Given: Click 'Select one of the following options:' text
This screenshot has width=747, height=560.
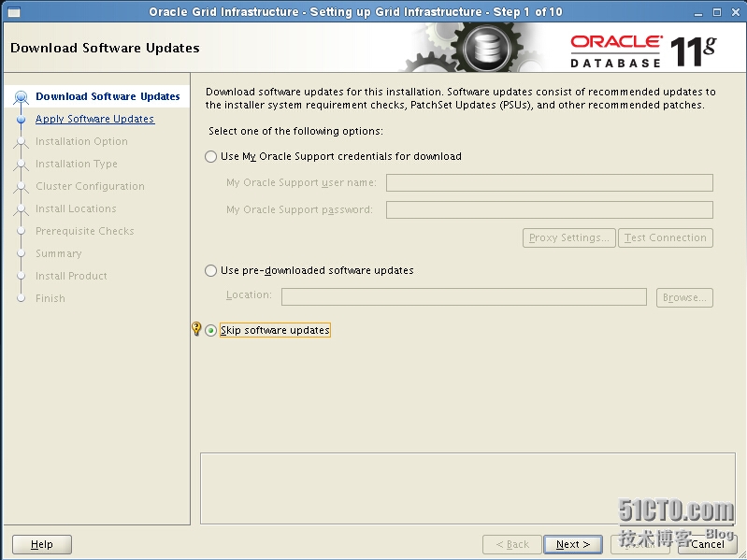Looking at the screenshot, I should pyautogui.click(x=295, y=131).
